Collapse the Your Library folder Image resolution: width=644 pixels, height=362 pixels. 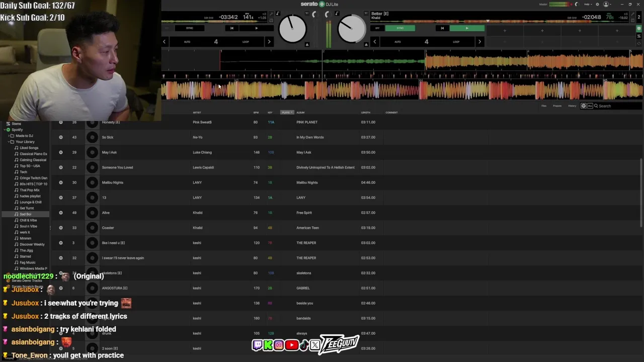click(x=8, y=142)
